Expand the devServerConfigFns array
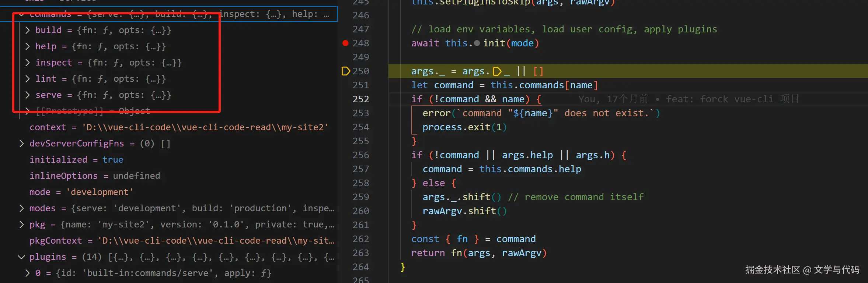The width and height of the screenshot is (868, 283). coord(21,144)
